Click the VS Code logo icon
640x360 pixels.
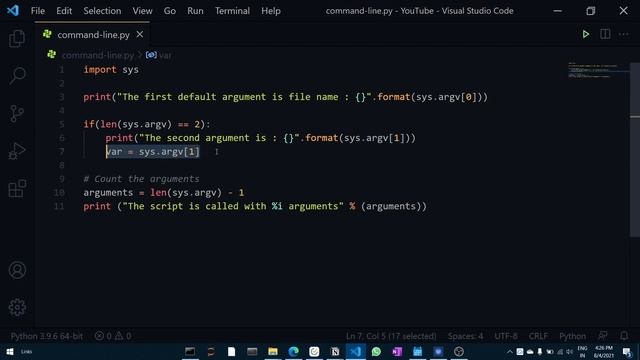[13, 11]
